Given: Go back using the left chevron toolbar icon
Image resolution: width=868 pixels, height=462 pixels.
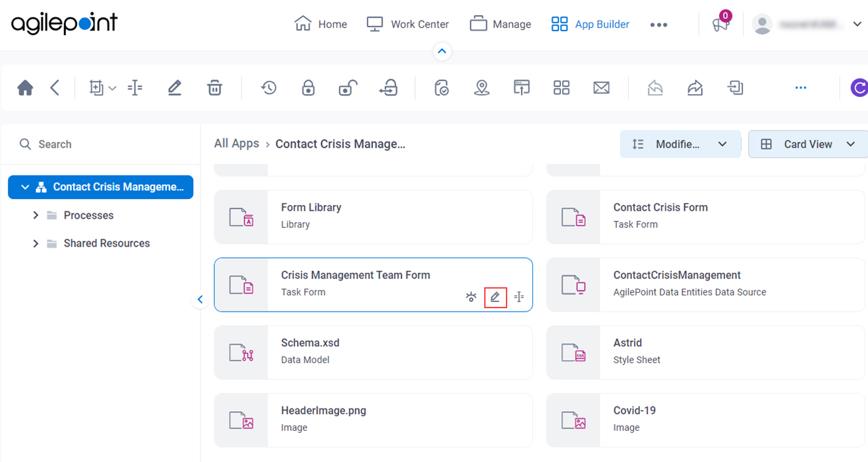Looking at the screenshot, I should (55, 87).
